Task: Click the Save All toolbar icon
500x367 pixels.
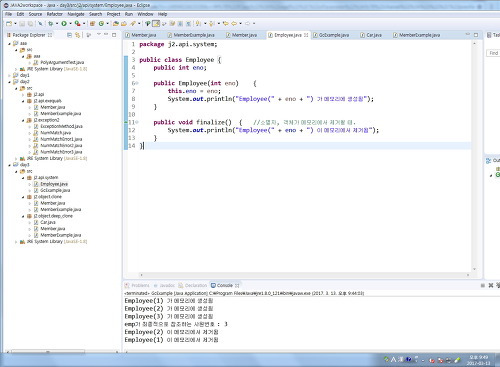Action: point(30,24)
